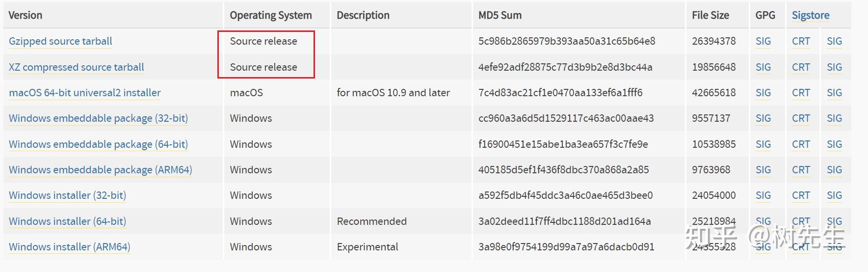The image size is (868, 272).
Task: Click MD5 sum of Windows installer (64-bit)
Action: coord(564,221)
